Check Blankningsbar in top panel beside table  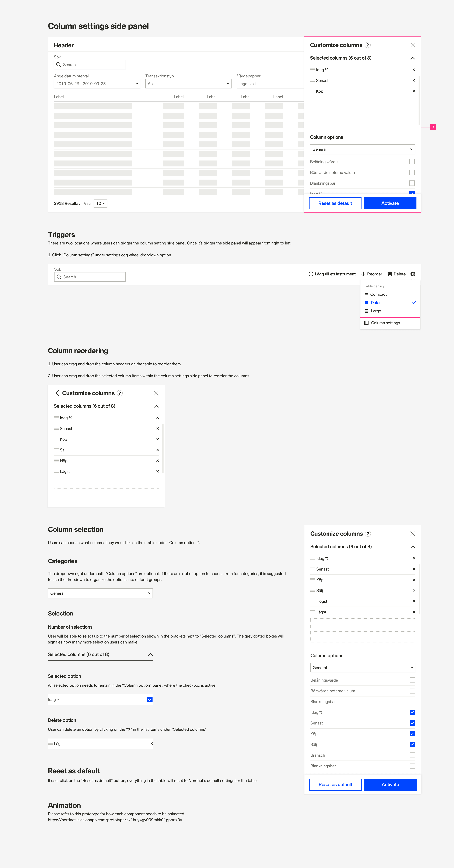pyautogui.click(x=412, y=183)
